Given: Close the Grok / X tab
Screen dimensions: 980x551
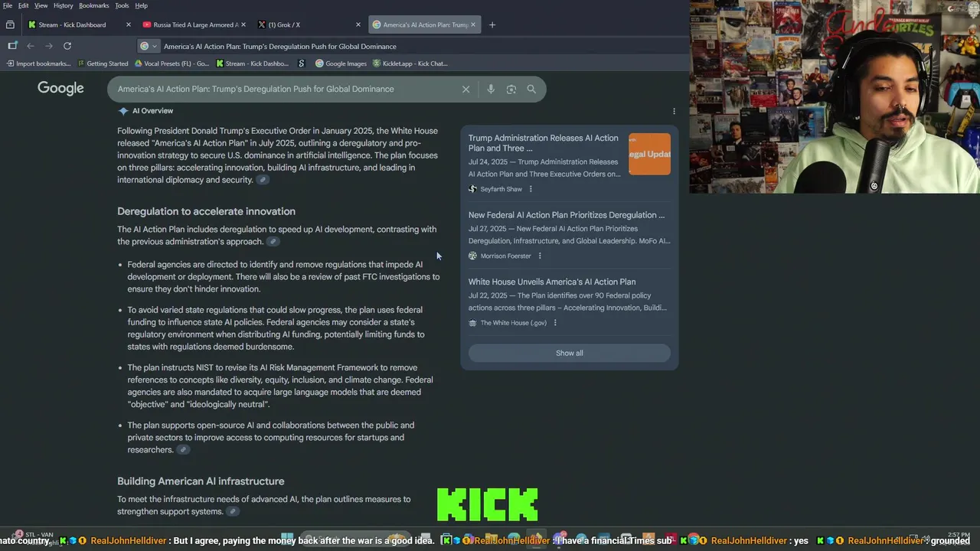Looking at the screenshot, I should (358, 24).
